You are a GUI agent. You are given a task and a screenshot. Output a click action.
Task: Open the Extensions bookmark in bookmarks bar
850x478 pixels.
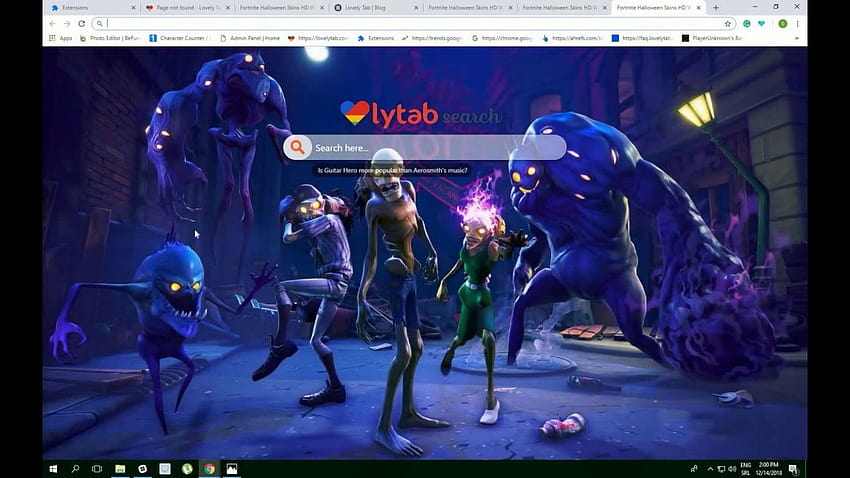click(x=376, y=38)
